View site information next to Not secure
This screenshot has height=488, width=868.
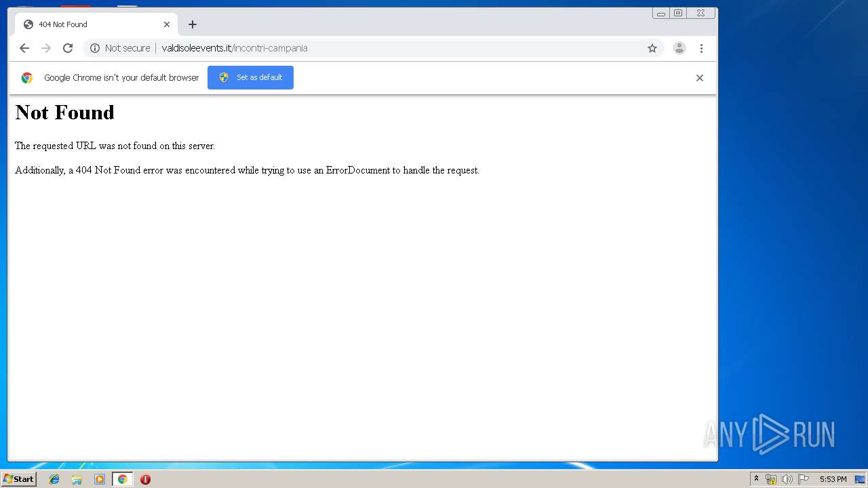95,48
